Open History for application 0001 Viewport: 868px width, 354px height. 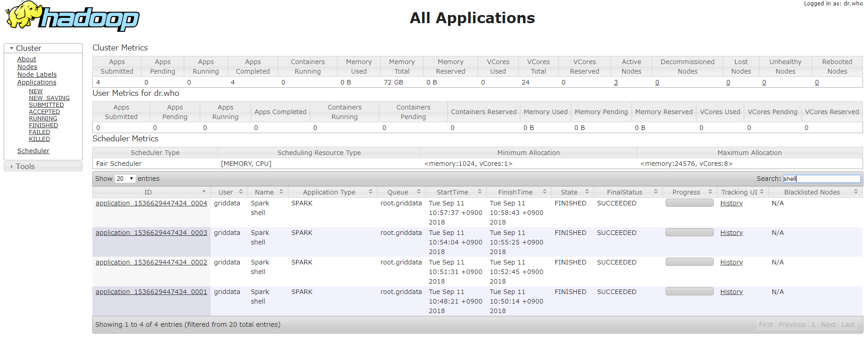[x=732, y=292]
